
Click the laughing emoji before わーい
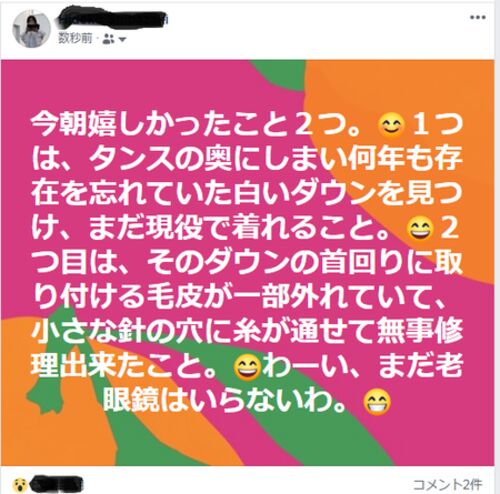[247, 367]
